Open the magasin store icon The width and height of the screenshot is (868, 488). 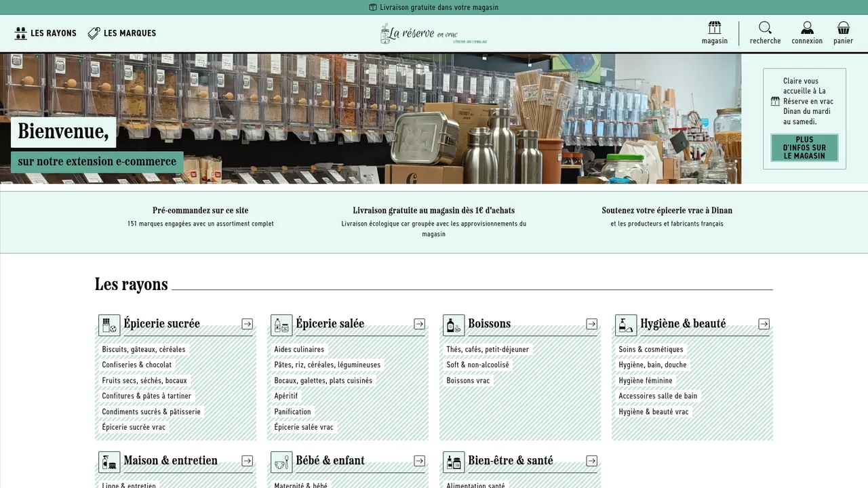pos(715,28)
